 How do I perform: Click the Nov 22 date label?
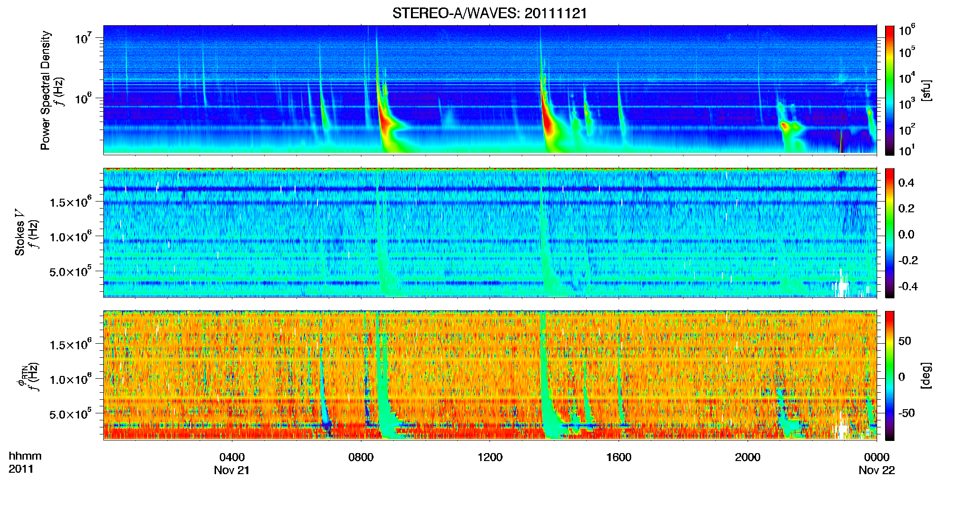(x=877, y=470)
